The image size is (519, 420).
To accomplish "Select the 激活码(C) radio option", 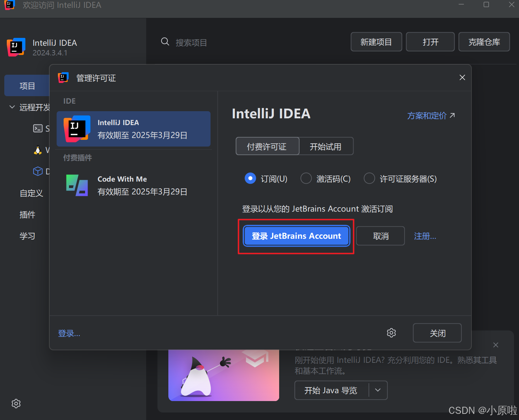I will click(x=325, y=178).
